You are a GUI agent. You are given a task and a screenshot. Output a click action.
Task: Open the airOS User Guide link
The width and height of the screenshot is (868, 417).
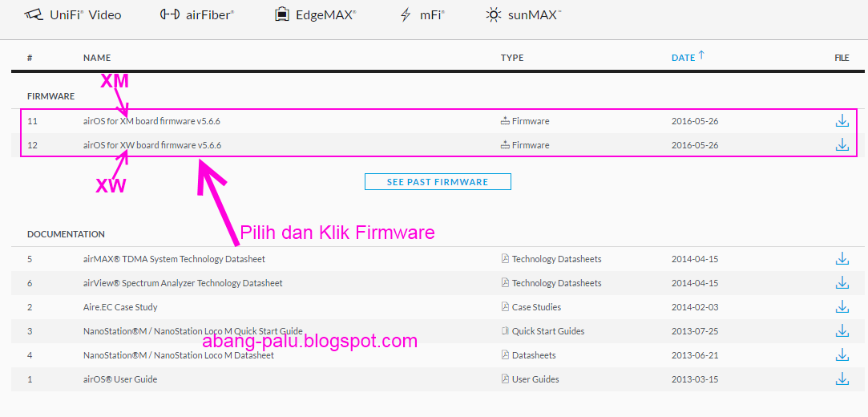tap(120, 379)
